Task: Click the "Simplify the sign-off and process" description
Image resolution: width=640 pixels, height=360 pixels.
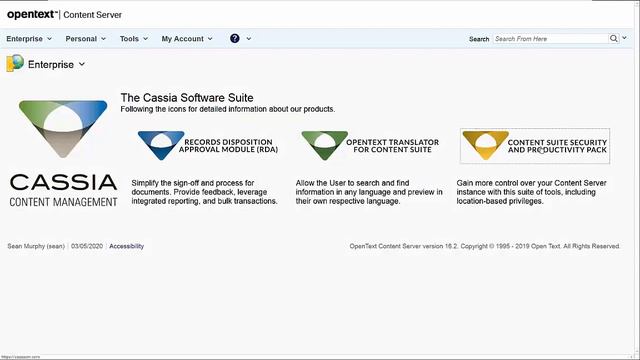Action: pos(204,192)
